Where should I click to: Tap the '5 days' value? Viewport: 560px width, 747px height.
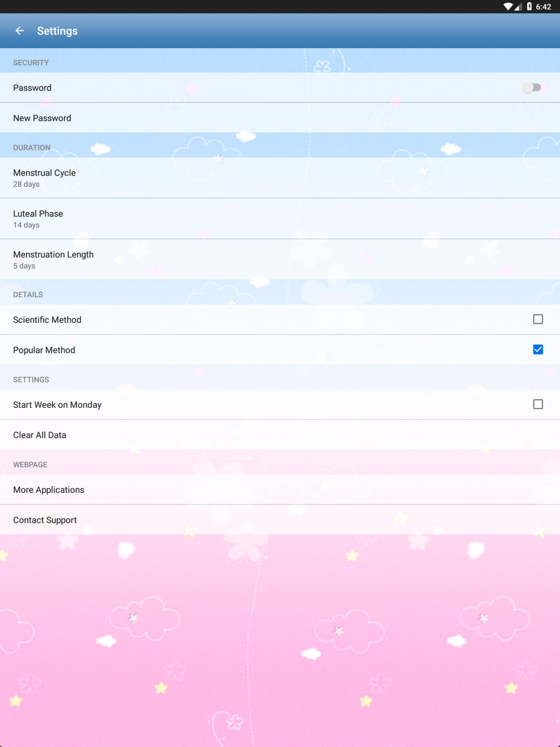point(24,266)
